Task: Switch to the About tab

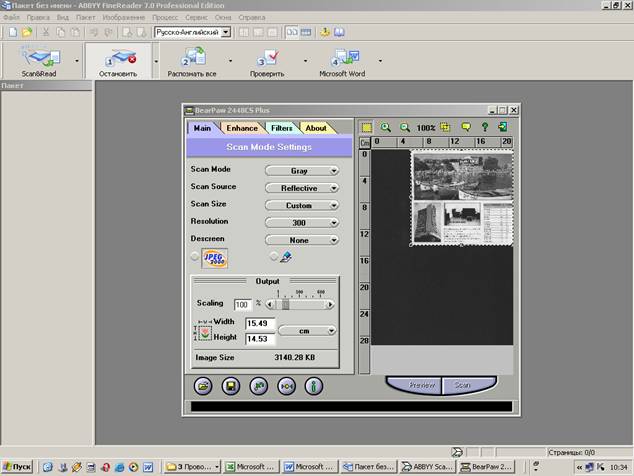Action: (x=316, y=128)
